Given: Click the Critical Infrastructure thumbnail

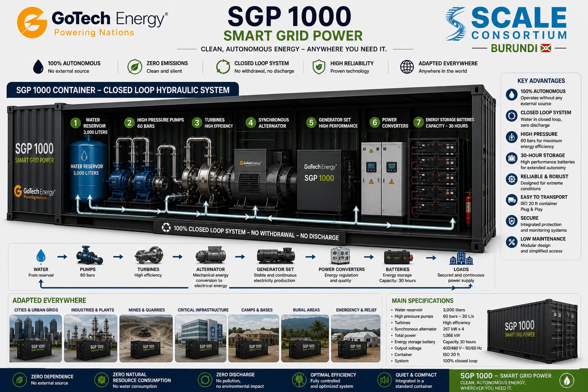Looking at the screenshot, I should coord(201,338).
